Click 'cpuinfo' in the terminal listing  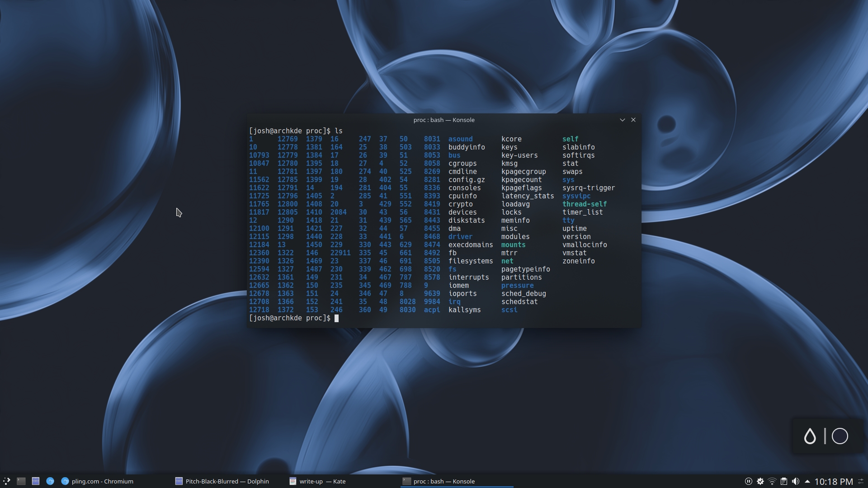(x=462, y=196)
